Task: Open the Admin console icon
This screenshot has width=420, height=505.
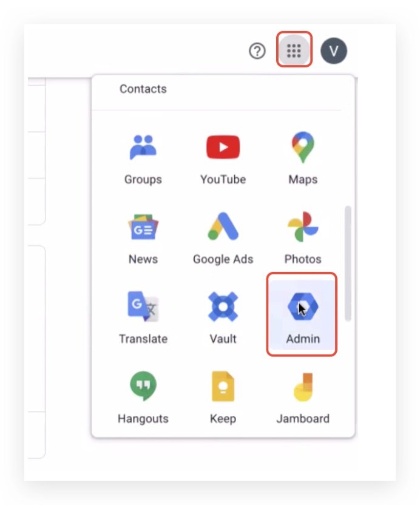Action: 303,307
